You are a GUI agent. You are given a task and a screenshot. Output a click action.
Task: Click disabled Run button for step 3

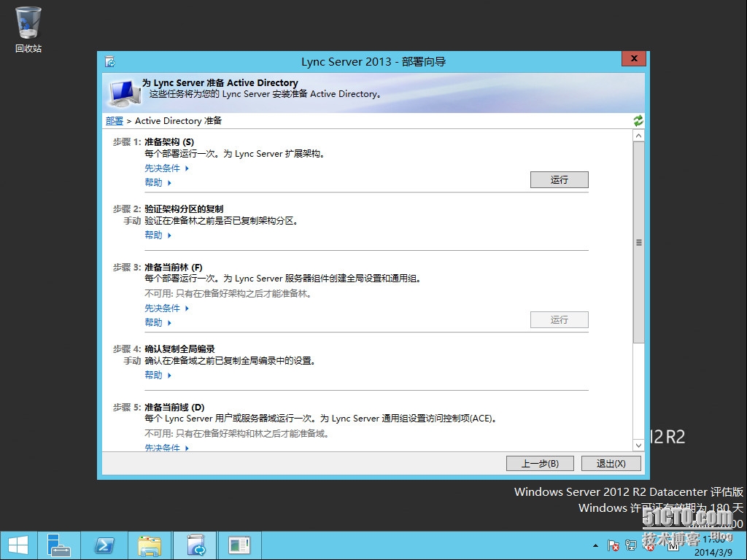coord(560,319)
